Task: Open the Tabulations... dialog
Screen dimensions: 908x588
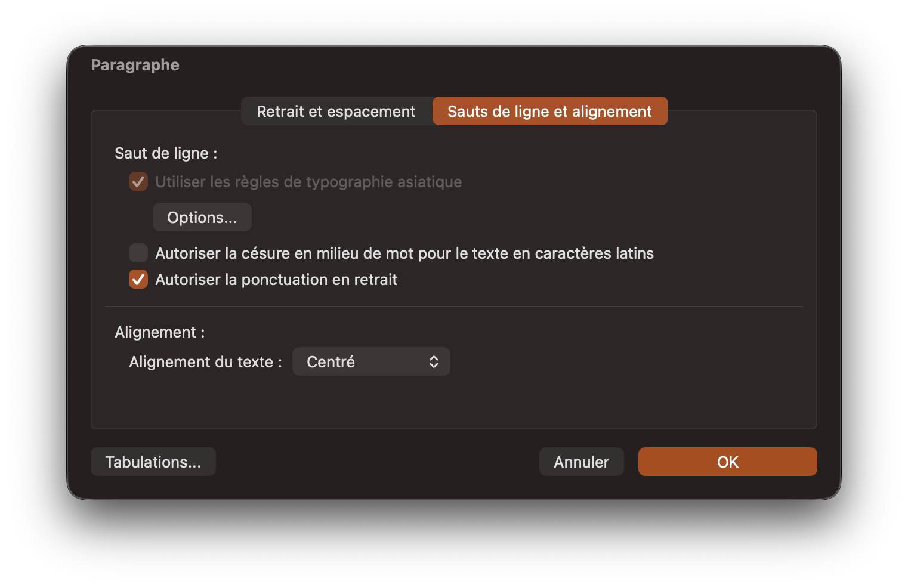Action: click(153, 462)
